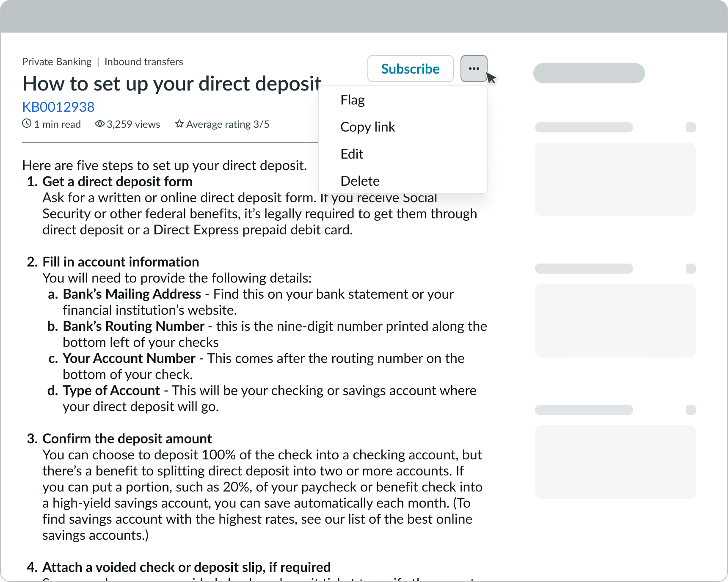Viewport: 728px width, 582px height.
Task: Click the star rating icon
Action: pyautogui.click(x=179, y=124)
